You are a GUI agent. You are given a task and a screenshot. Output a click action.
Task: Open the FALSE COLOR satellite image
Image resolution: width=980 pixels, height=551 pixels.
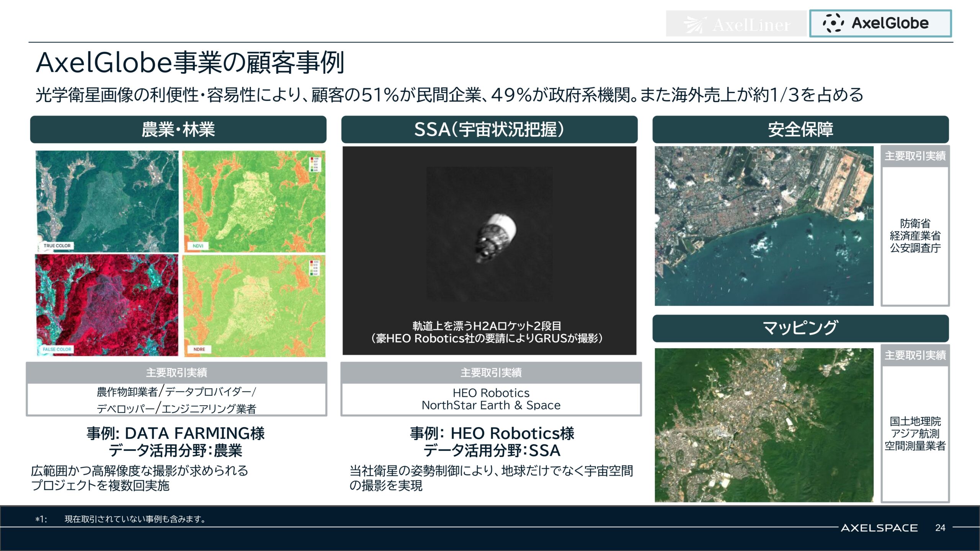(107, 305)
